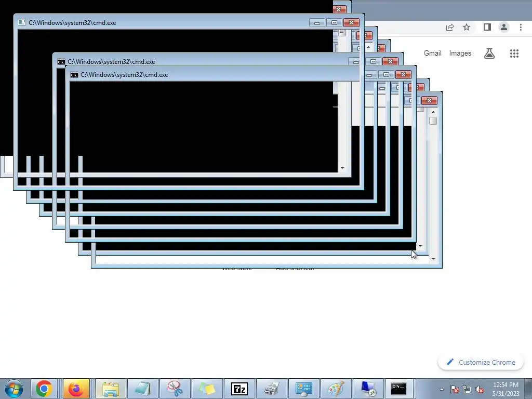Show hidden system tray icons
The height and width of the screenshot is (399, 532).
point(442,389)
